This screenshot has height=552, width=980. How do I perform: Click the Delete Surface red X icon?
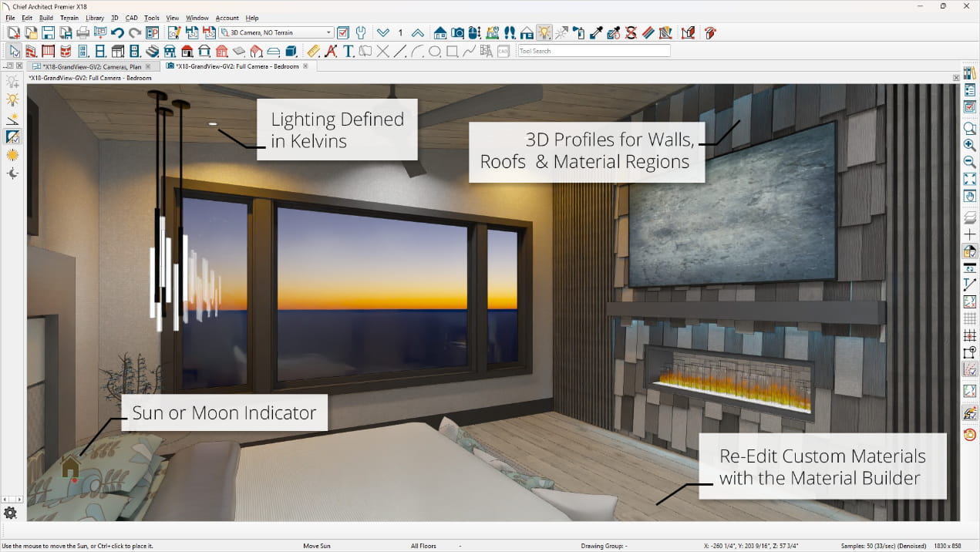pos(631,32)
